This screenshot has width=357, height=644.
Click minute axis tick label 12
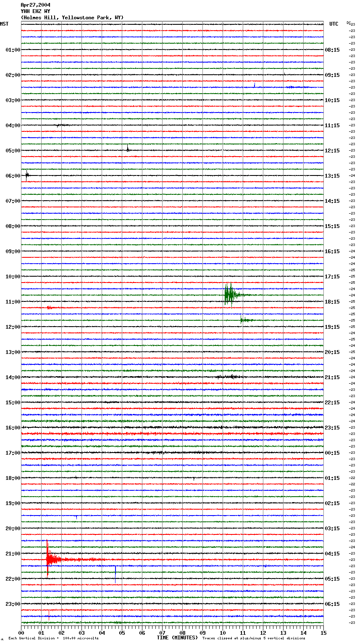(263, 633)
